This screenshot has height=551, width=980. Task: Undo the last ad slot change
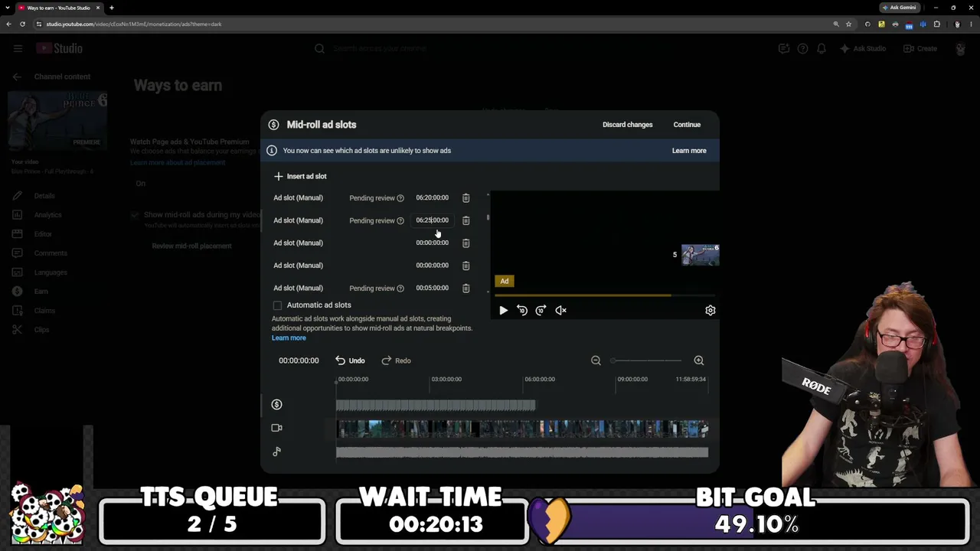coord(350,360)
